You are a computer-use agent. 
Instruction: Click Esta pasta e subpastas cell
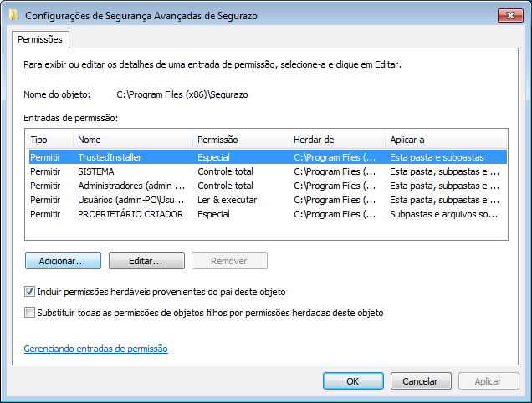coord(437,157)
